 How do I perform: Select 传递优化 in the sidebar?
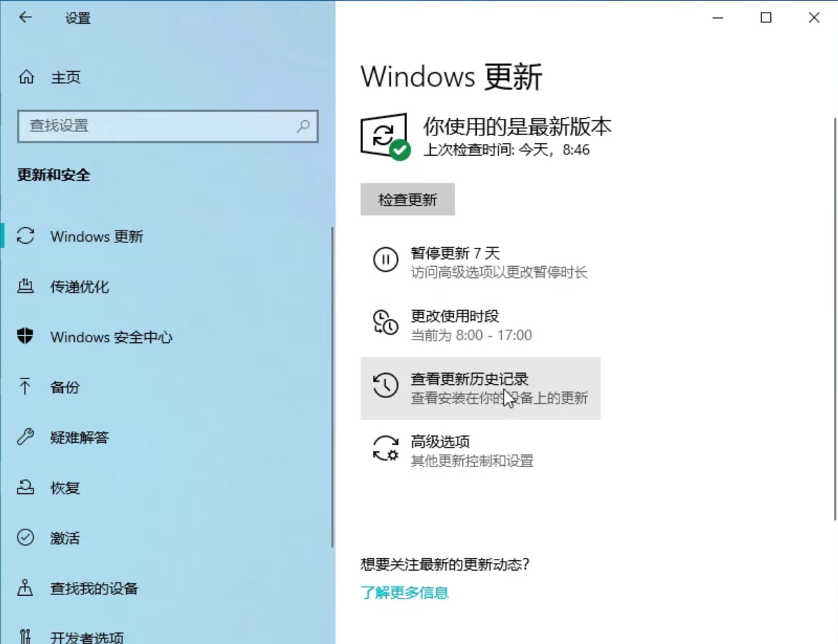point(80,287)
